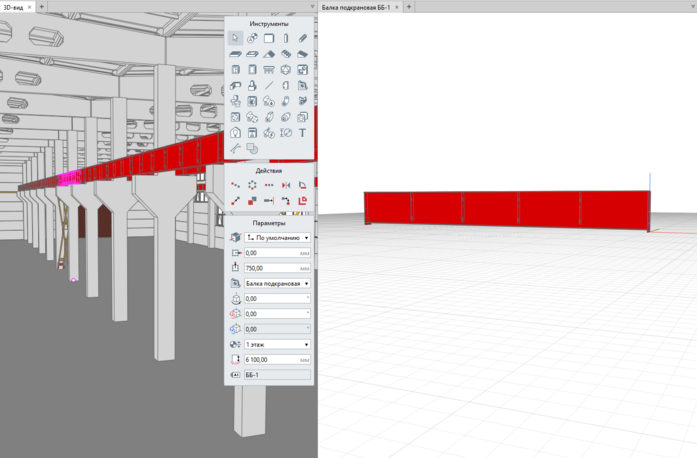Close the Балка подкрановая ББ-1 tab
This screenshot has width=697, height=458.
[x=398, y=6]
